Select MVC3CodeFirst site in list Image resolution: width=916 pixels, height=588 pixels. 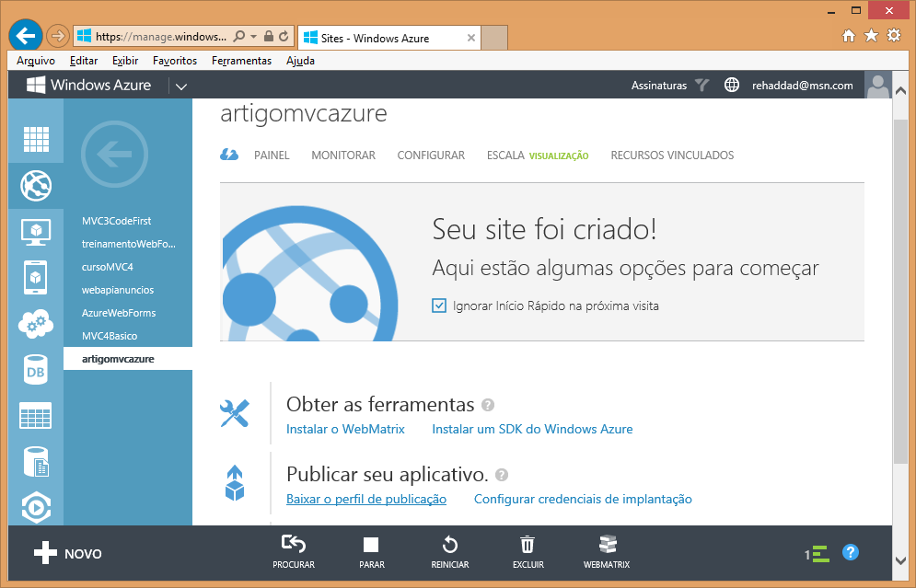click(x=128, y=221)
